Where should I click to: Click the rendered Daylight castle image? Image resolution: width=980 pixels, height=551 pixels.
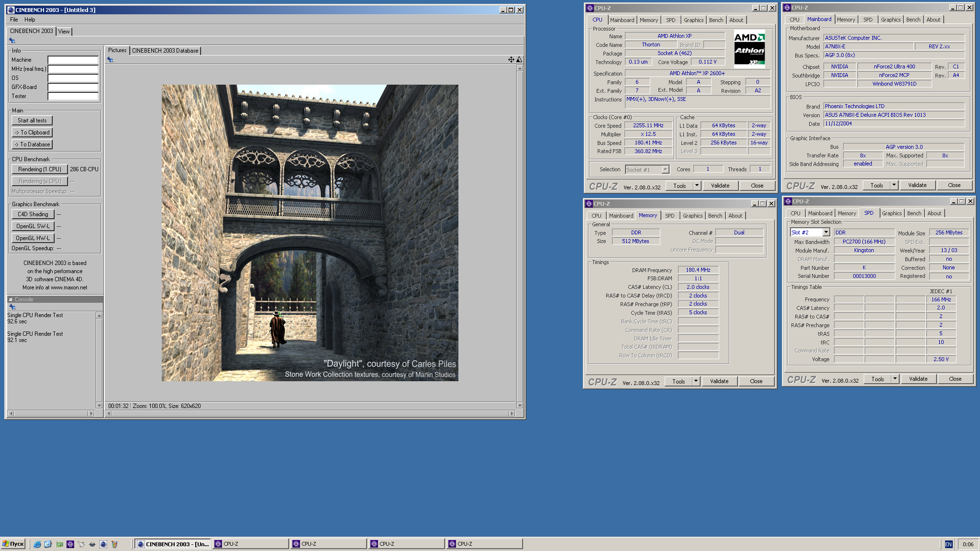pyautogui.click(x=310, y=233)
